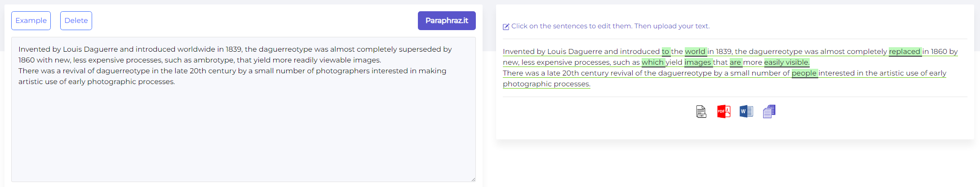Screen dimensions: 980x187
Task: Choose the highlighted word "are" in result
Action: (735, 62)
